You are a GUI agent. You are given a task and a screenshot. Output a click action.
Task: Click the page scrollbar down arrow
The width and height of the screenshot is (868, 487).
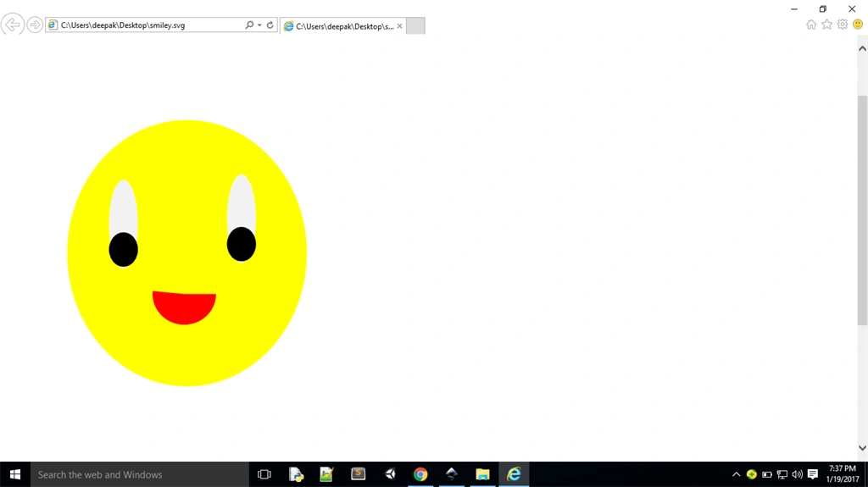click(862, 448)
